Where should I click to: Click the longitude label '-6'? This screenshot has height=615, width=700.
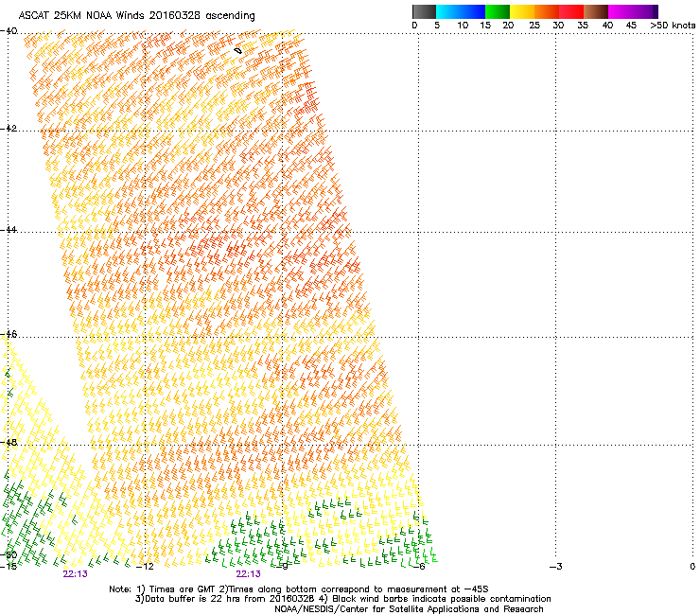419,567
